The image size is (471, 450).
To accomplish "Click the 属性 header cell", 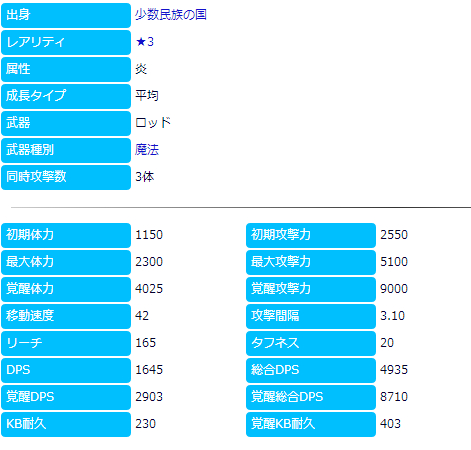I will [66, 69].
